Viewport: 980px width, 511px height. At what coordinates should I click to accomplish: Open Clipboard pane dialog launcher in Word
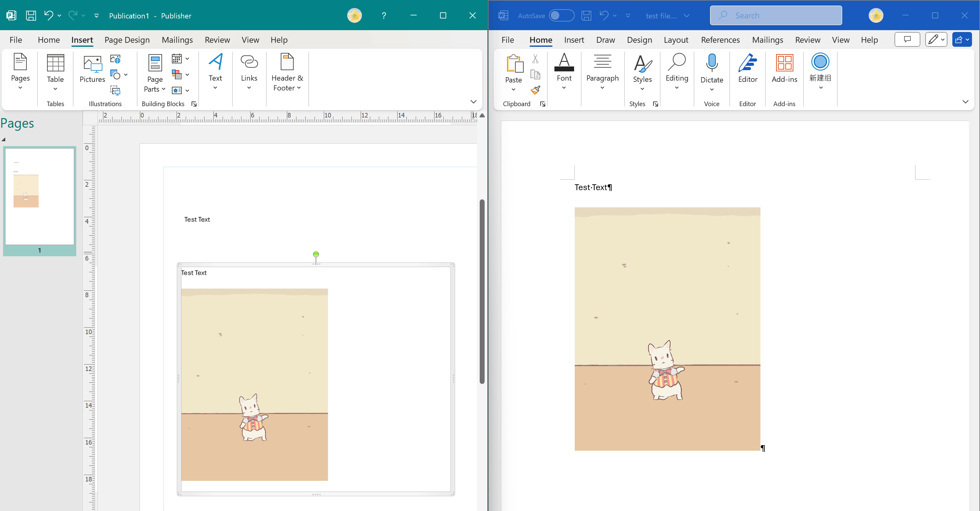(x=542, y=104)
